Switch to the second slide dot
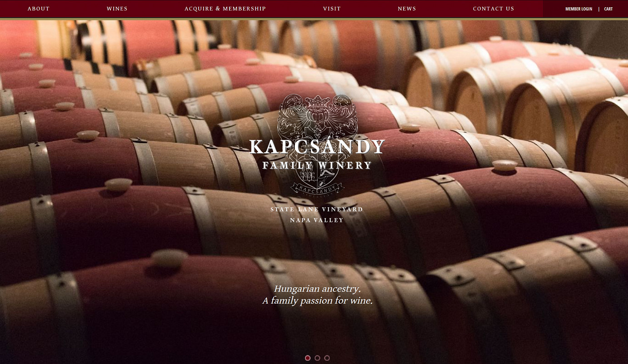Viewport: 628px width, 364px height. coord(317,358)
